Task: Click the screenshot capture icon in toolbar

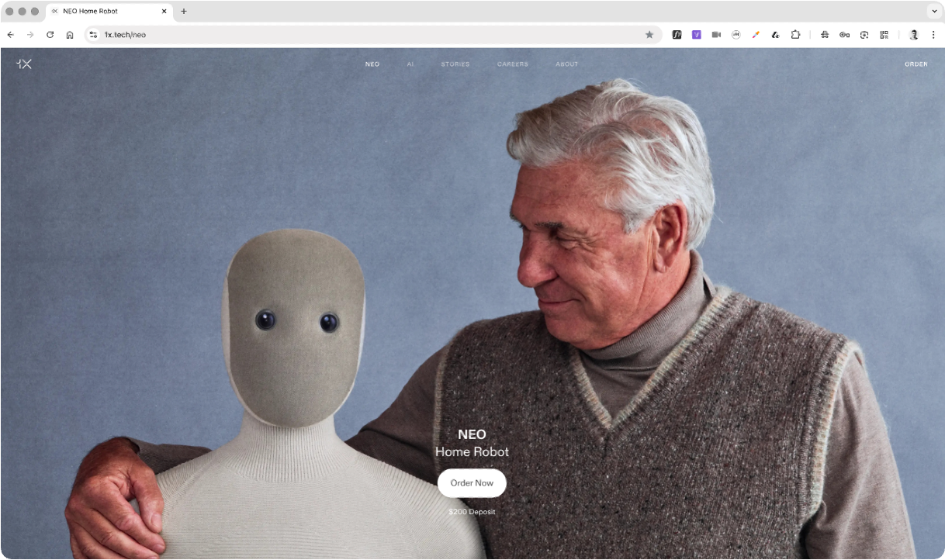Action: pyautogui.click(x=864, y=35)
